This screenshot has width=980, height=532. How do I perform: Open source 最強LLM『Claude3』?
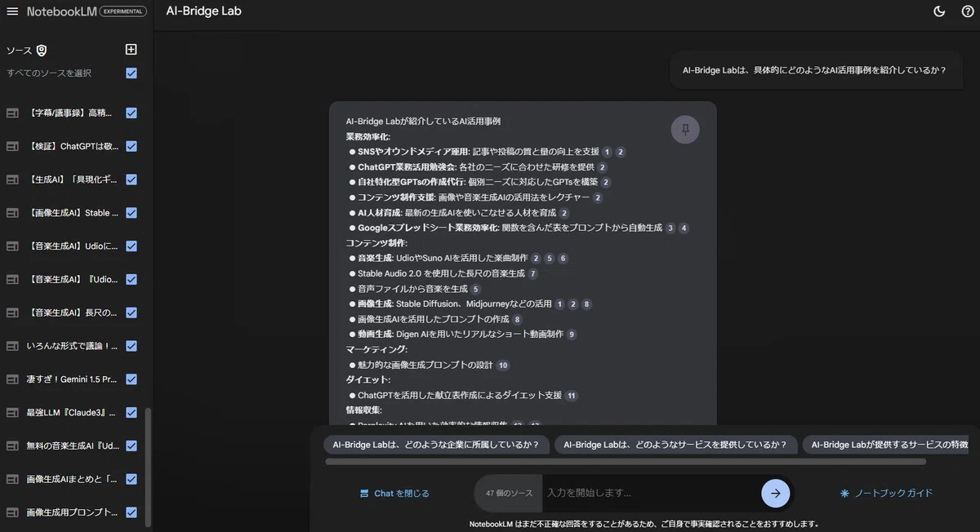pyautogui.click(x=73, y=413)
